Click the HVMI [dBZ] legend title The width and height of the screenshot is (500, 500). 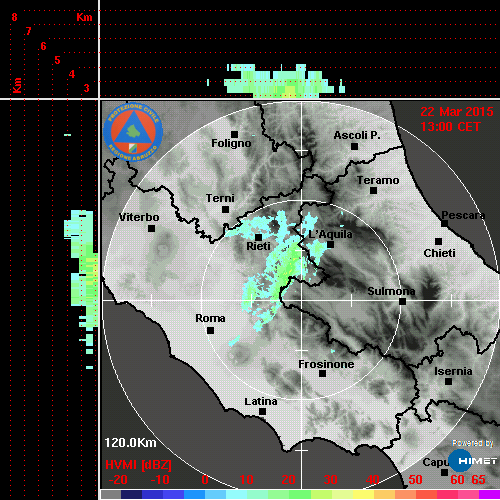138,465
